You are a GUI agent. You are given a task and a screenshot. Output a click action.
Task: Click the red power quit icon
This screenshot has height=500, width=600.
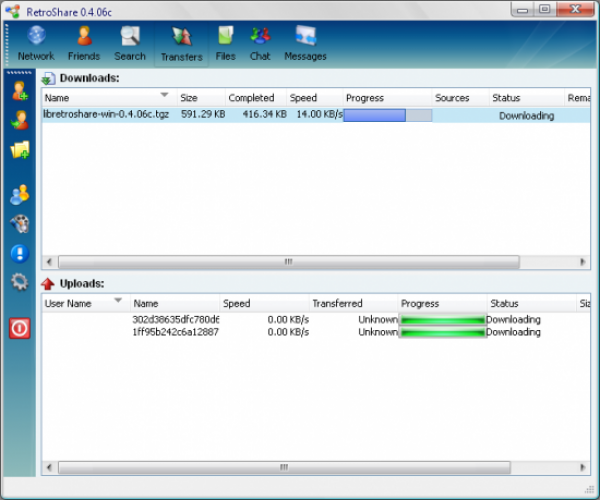[20, 328]
